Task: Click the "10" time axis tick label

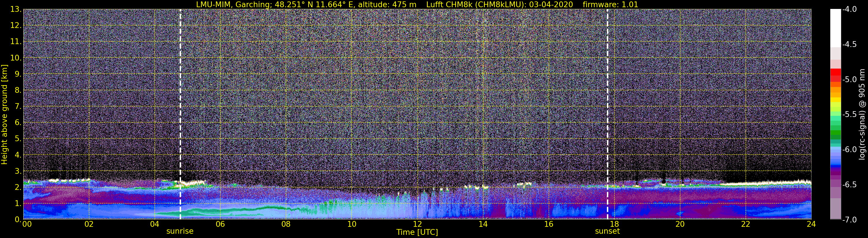Action: click(352, 224)
